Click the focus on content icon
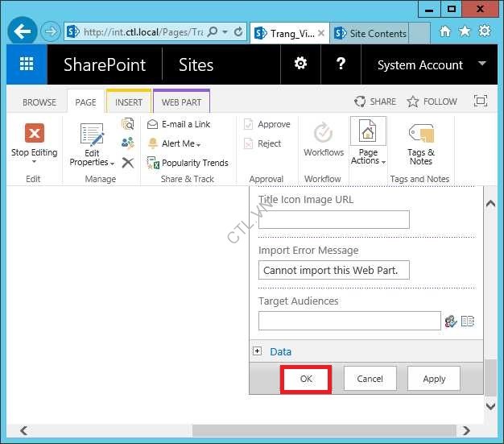 pyautogui.click(x=481, y=102)
